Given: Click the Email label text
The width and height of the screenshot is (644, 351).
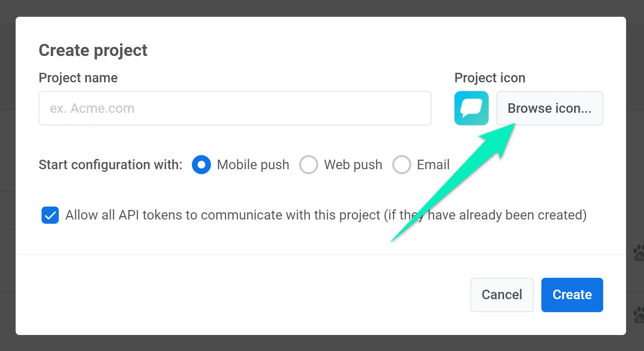Looking at the screenshot, I should [433, 165].
